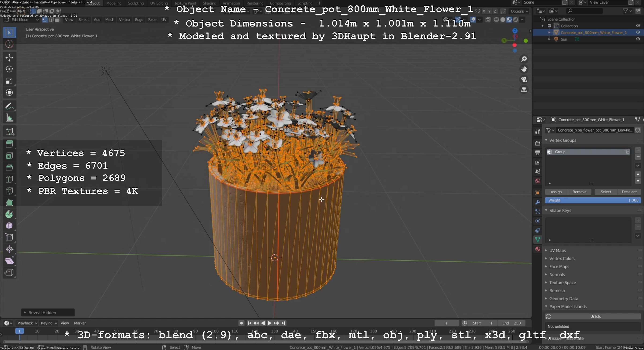Switch to the Modeling workspace tab
644x350 pixels.
[114, 3]
